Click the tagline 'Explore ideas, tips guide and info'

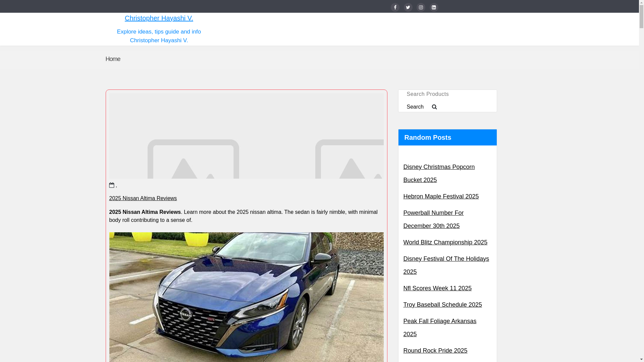[x=159, y=32]
